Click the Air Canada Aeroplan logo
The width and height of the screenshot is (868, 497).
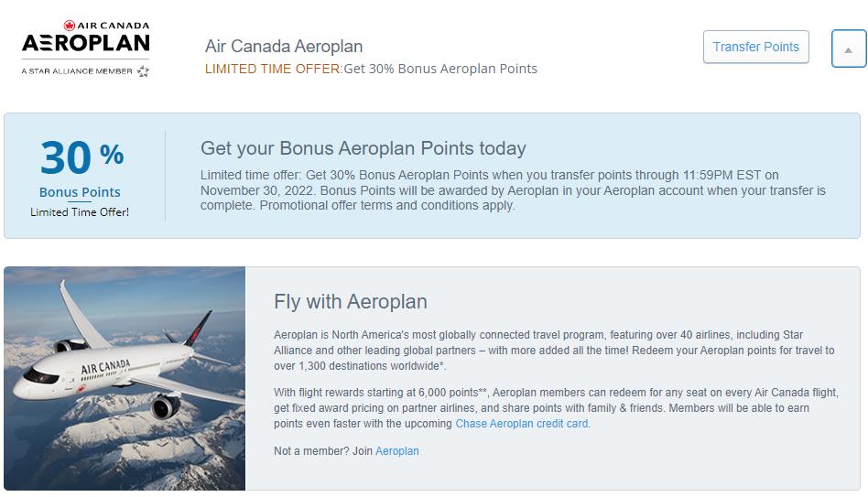click(85, 43)
